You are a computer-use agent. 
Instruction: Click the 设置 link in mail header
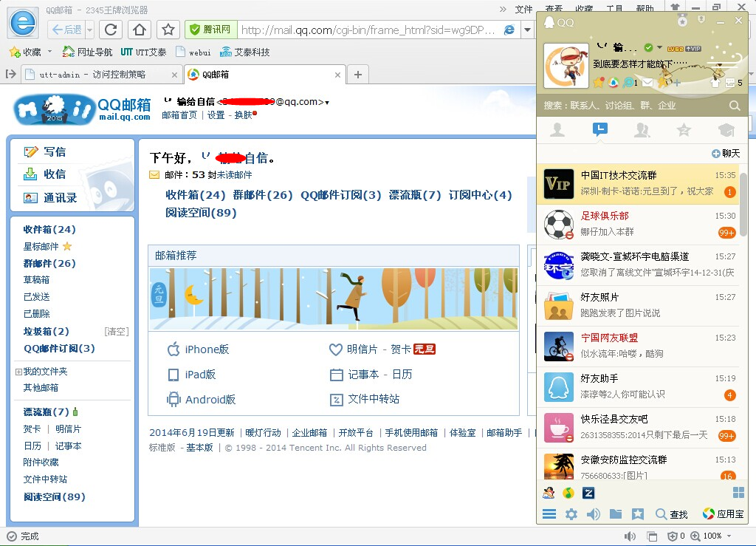pos(216,115)
